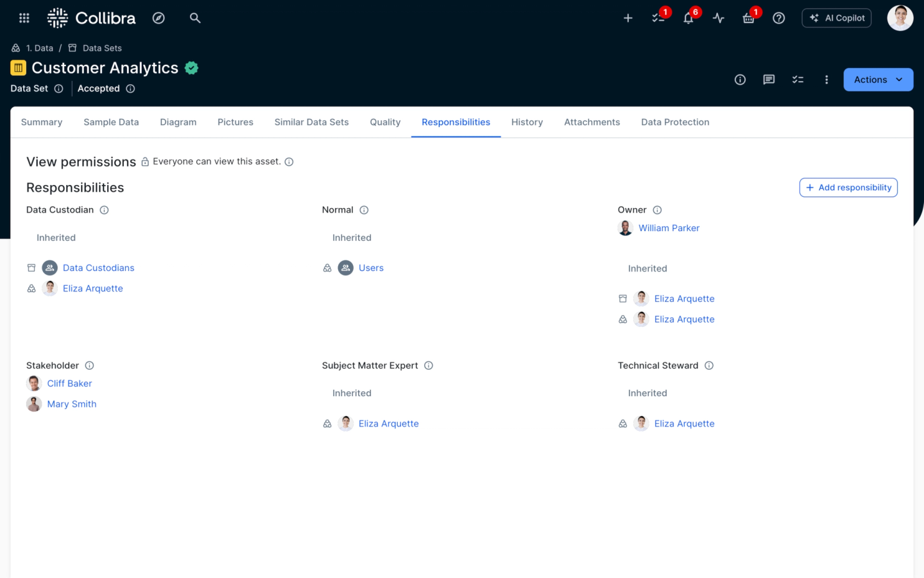Viewport: 924px width, 578px height.
Task: Click the activity pulse icon
Action: click(x=718, y=18)
